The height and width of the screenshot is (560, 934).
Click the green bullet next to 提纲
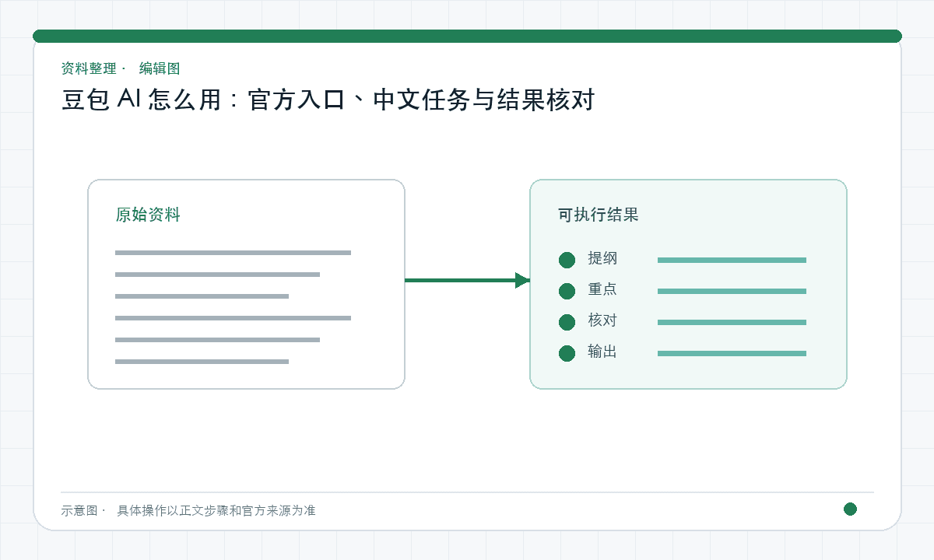coord(567,260)
